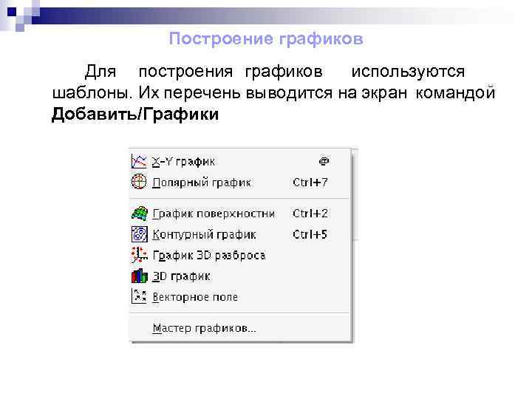Click the X-Y график line chart icon

click(139, 162)
